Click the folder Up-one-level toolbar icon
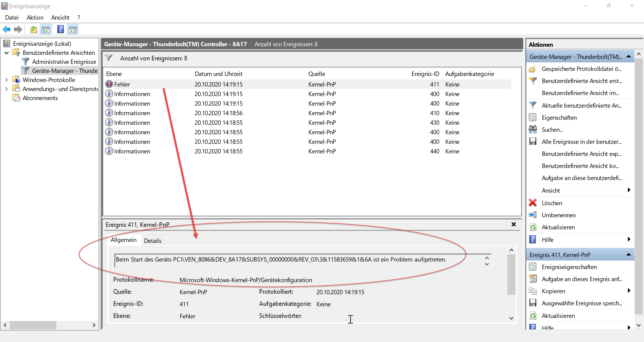This screenshot has width=644, height=342. click(x=34, y=30)
